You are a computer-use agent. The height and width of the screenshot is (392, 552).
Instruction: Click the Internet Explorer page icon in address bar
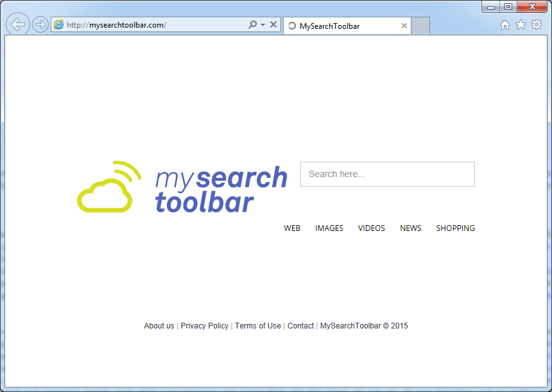tap(58, 24)
